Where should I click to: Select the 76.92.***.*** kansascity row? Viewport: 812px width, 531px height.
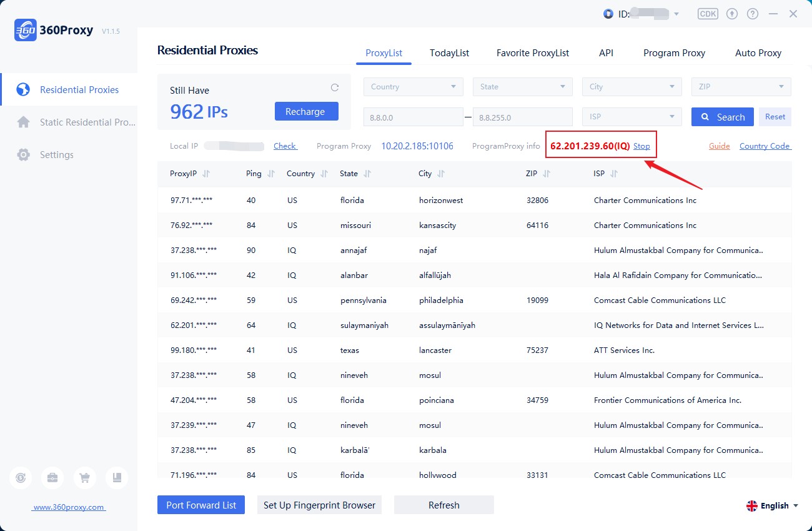pos(475,226)
